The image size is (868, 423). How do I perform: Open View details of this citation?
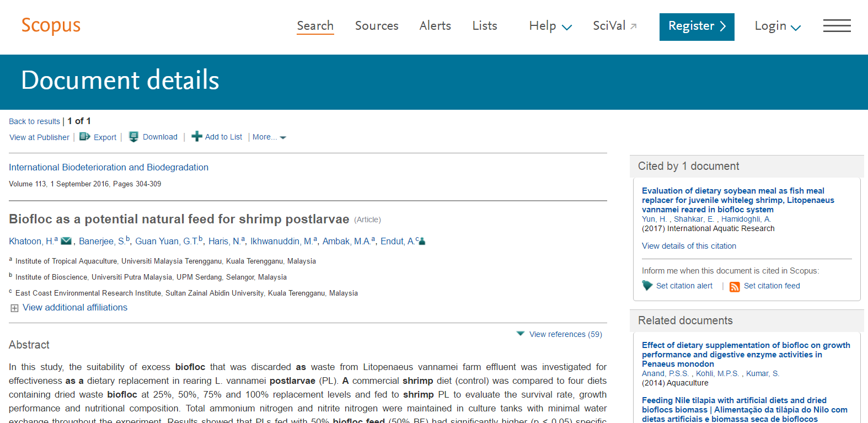pyautogui.click(x=689, y=246)
